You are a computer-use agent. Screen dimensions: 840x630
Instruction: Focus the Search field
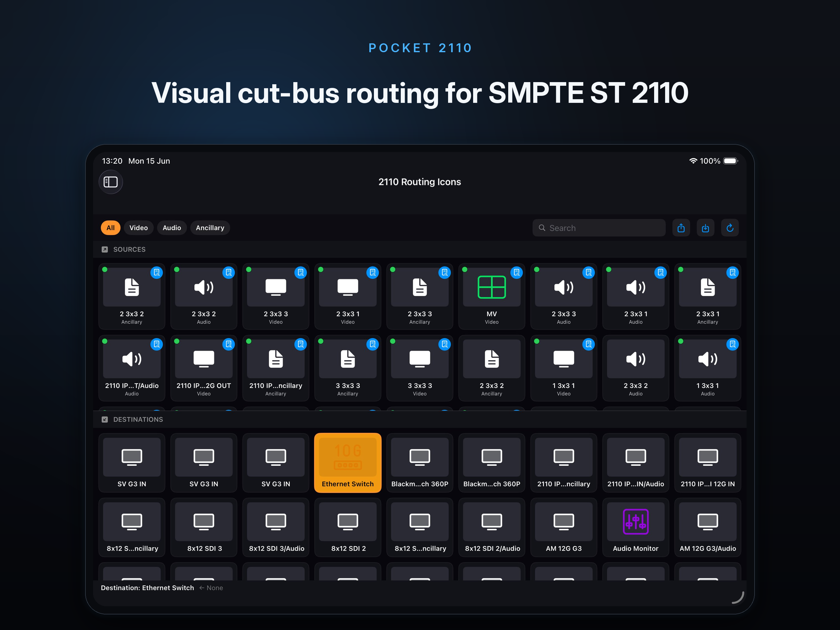[x=599, y=228]
